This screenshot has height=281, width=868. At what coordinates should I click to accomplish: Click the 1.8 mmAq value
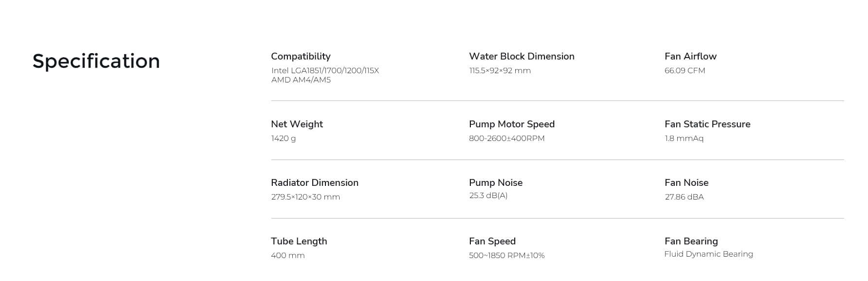(684, 139)
